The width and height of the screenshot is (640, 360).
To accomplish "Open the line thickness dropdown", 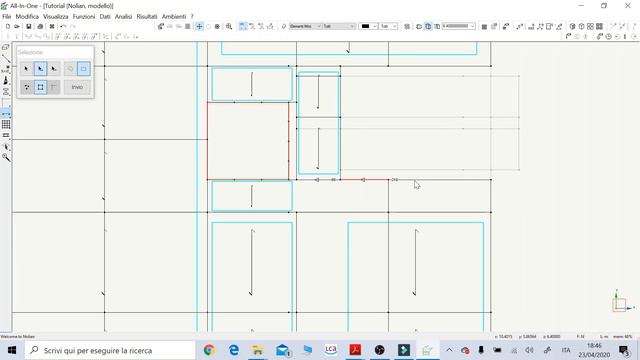I will tap(388, 26).
